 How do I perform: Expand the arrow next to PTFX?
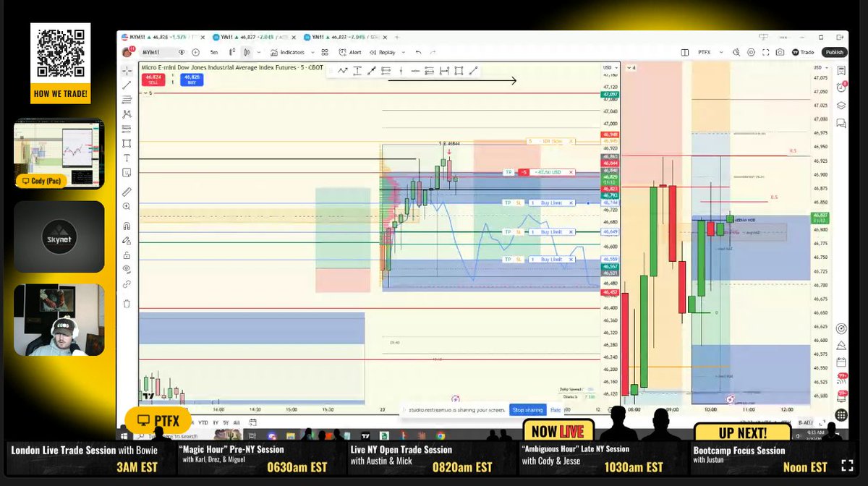pos(722,52)
